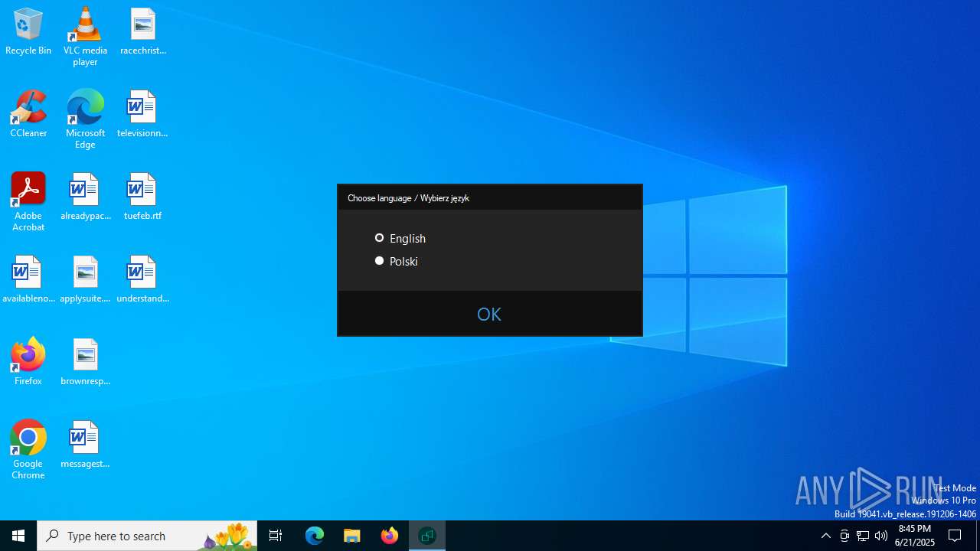Open the messagest Word document

[85, 445]
